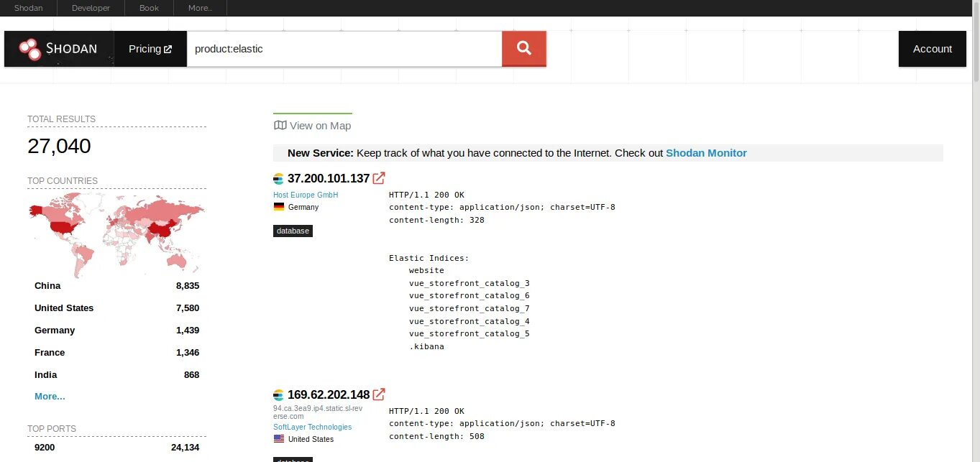
Task: Open the Shodan Monitor link
Action: (706, 153)
